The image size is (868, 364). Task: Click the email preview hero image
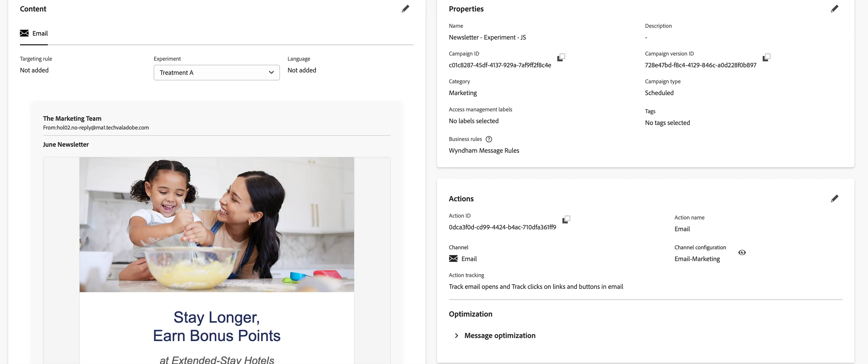click(x=217, y=224)
